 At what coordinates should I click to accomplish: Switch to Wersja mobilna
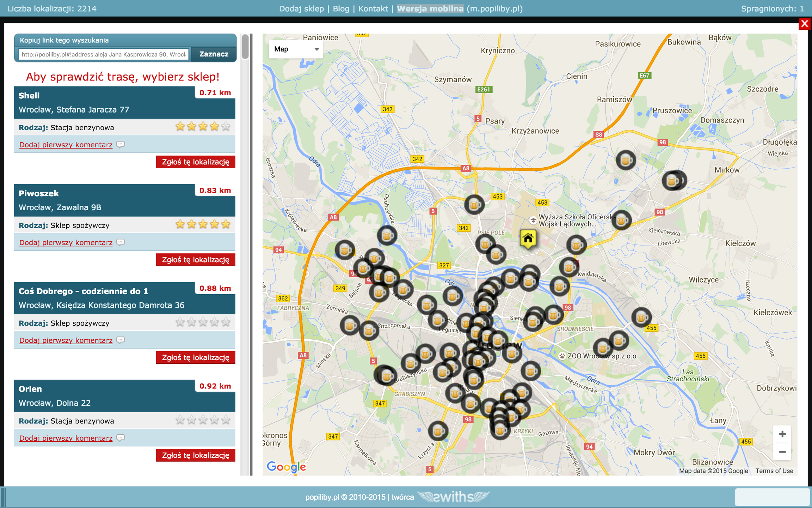point(430,8)
